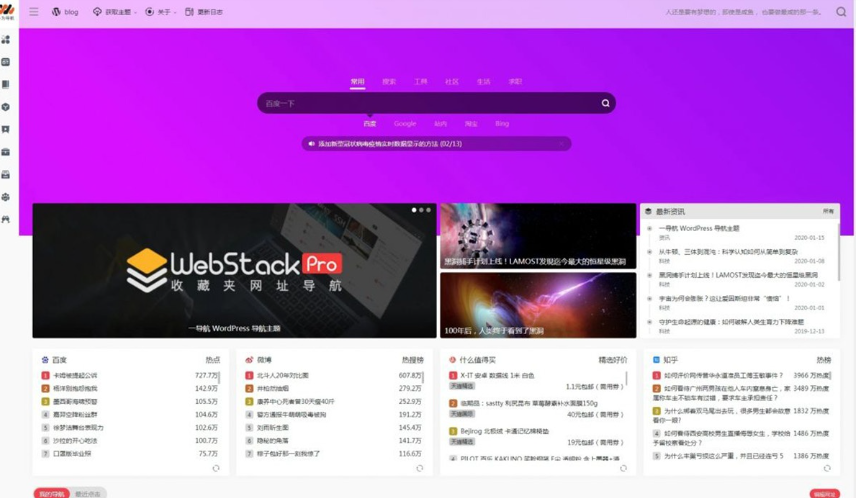Open the sastty 150g deal item
861x498 pixels.
tap(529, 403)
